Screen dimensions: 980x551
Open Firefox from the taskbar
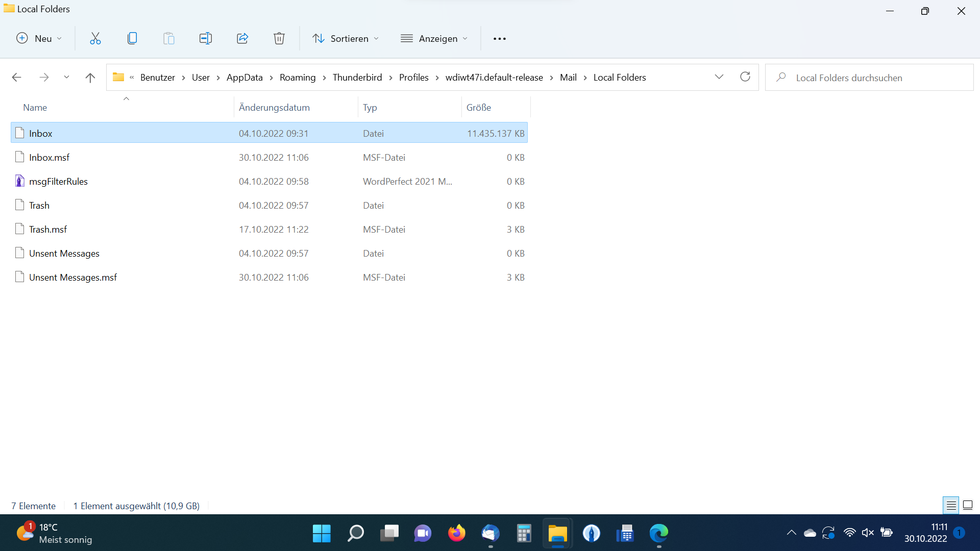[x=456, y=534]
